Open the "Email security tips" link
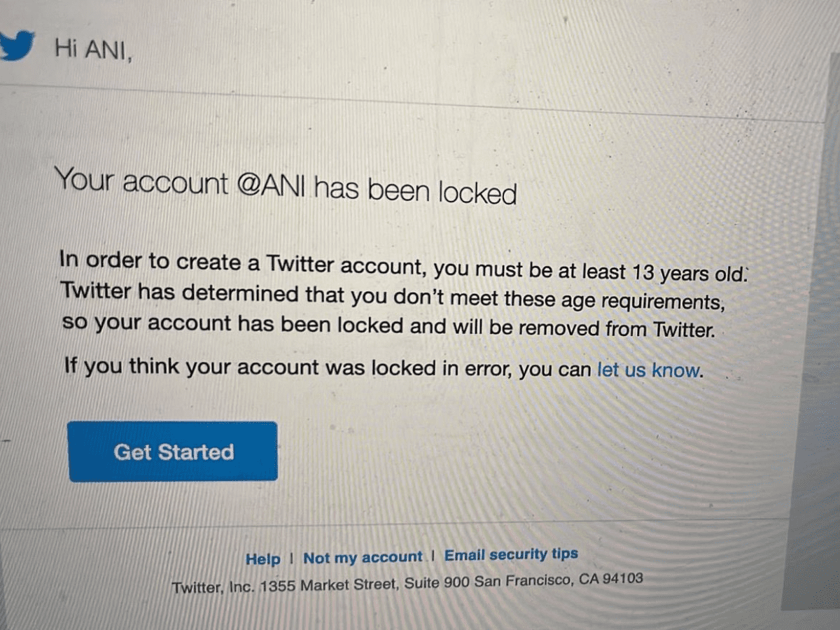This screenshot has width=840, height=630. [x=511, y=554]
